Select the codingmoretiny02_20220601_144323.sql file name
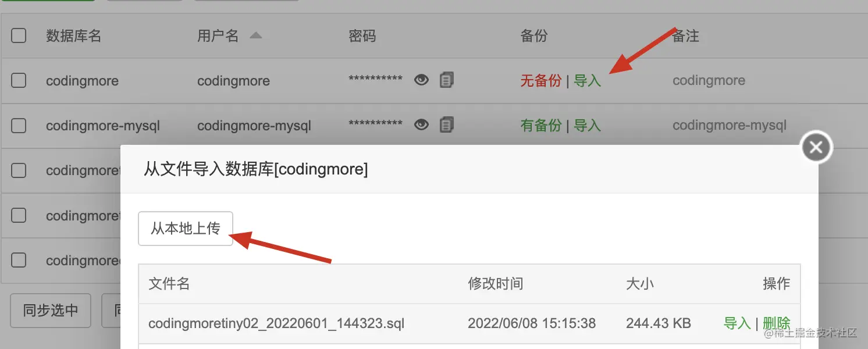The height and width of the screenshot is (349, 868). 276,323
